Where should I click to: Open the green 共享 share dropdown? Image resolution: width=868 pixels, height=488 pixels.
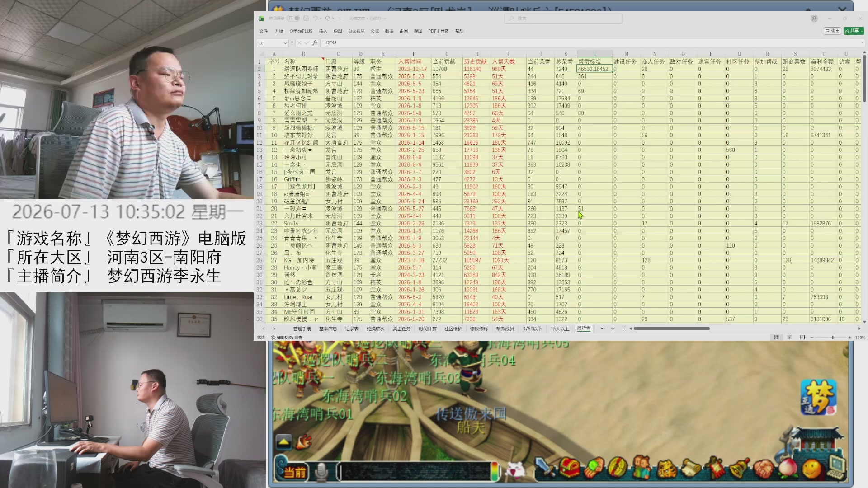point(854,31)
